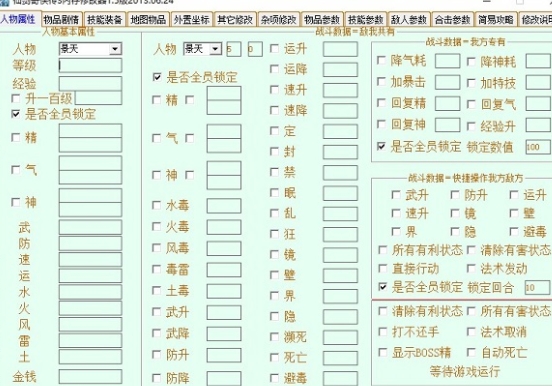Select the 简易攻略 tab
The width and height of the screenshot is (552, 386).
click(x=496, y=19)
